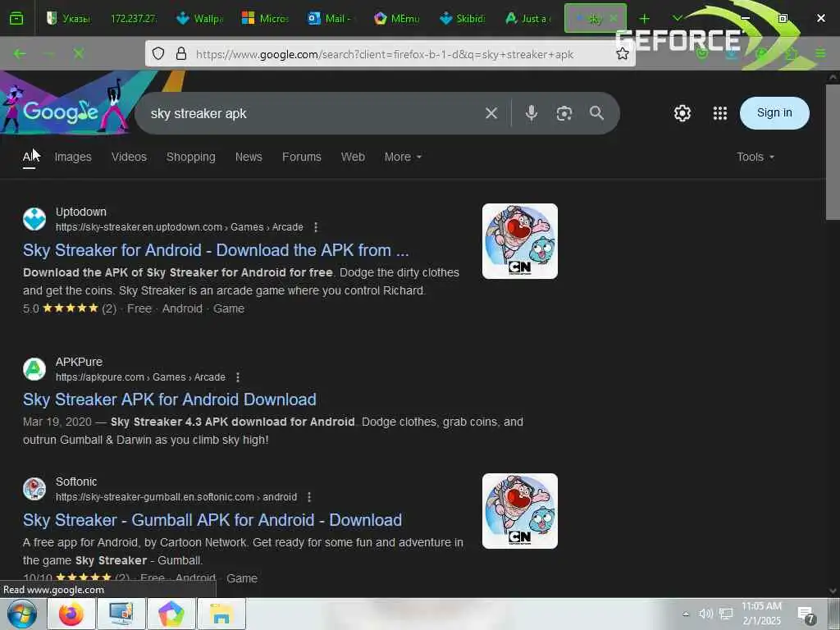
Task: Open Firefox View in the tab bar
Action: tap(16, 18)
